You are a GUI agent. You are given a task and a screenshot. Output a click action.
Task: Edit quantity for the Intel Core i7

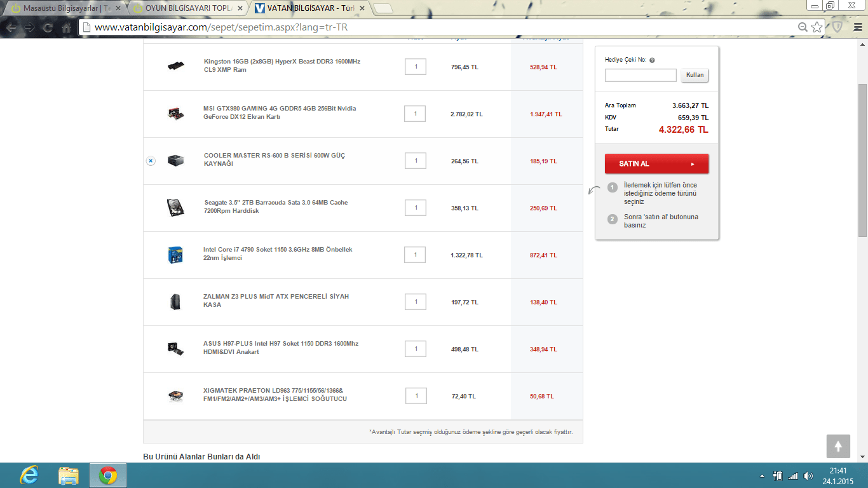click(x=415, y=255)
